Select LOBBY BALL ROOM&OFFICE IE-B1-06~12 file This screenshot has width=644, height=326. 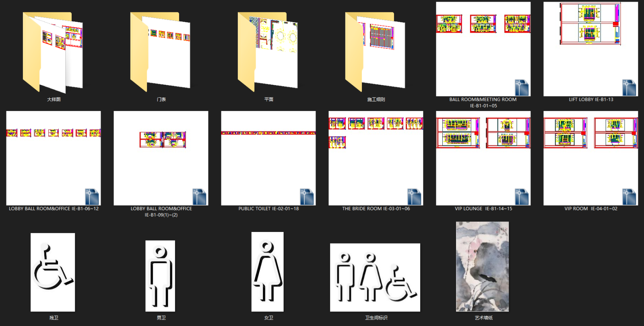pyautogui.click(x=54, y=158)
